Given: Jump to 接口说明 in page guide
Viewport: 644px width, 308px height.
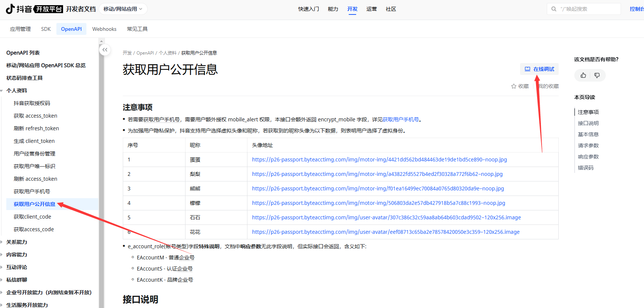Looking at the screenshot, I should [x=588, y=123].
